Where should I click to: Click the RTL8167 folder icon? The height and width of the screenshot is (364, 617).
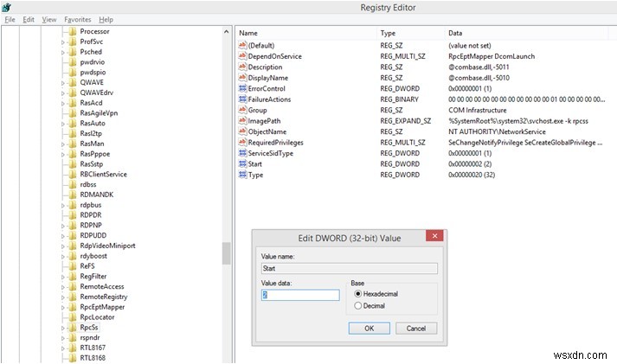pos(73,348)
